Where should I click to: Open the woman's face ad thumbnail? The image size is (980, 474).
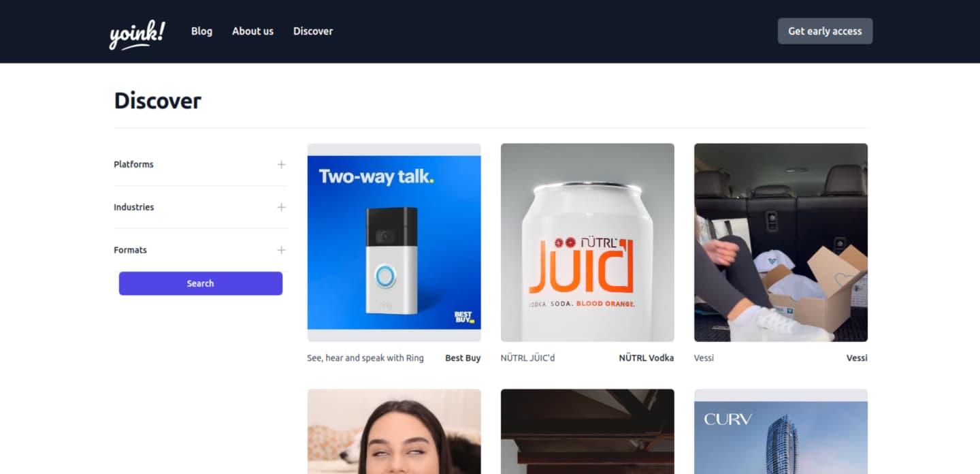(394, 432)
